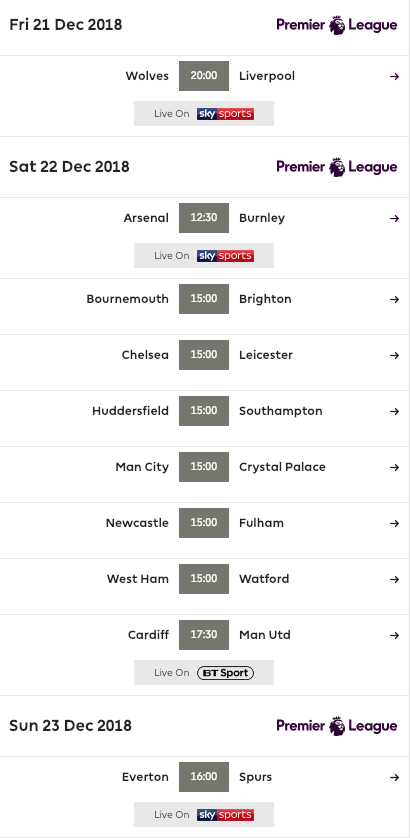Click the arrow beside Wolves vs Liverpool
Image resolution: width=410 pixels, height=838 pixels.
[394, 76]
